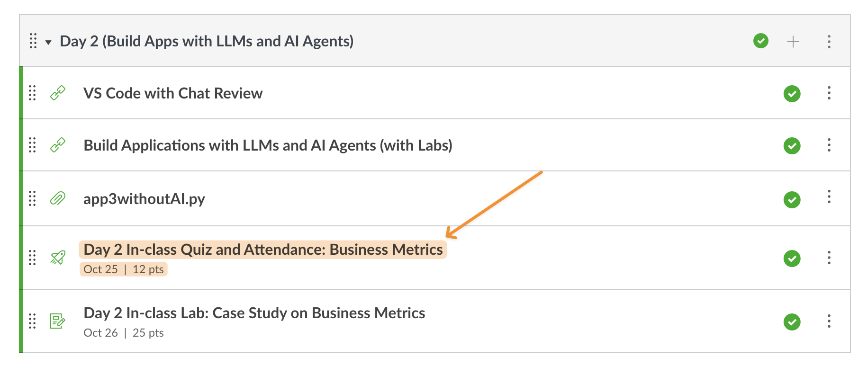The image size is (868, 375).
Task: Open the Day 2 module options kebab menu
Action: tap(829, 42)
